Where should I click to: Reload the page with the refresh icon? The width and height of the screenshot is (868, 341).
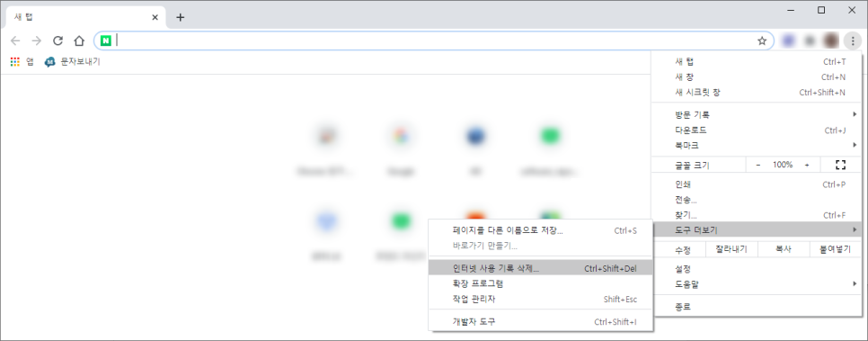58,40
